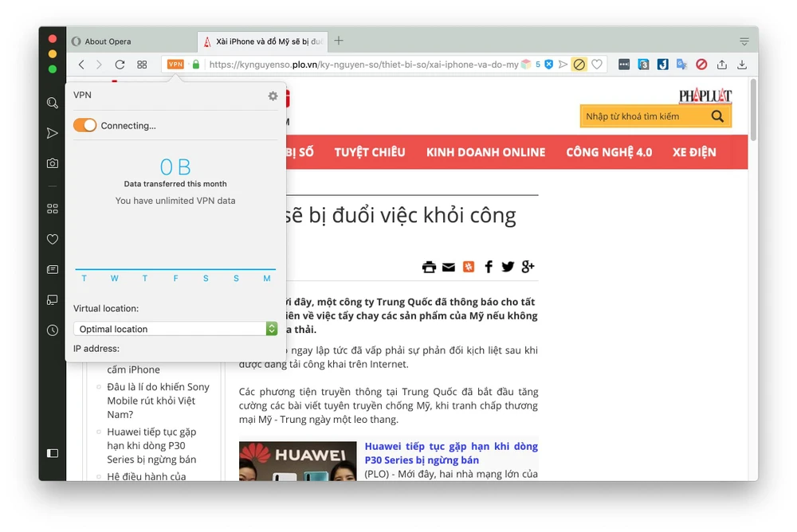Expand the Optimal location dropdown

[272, 329]
